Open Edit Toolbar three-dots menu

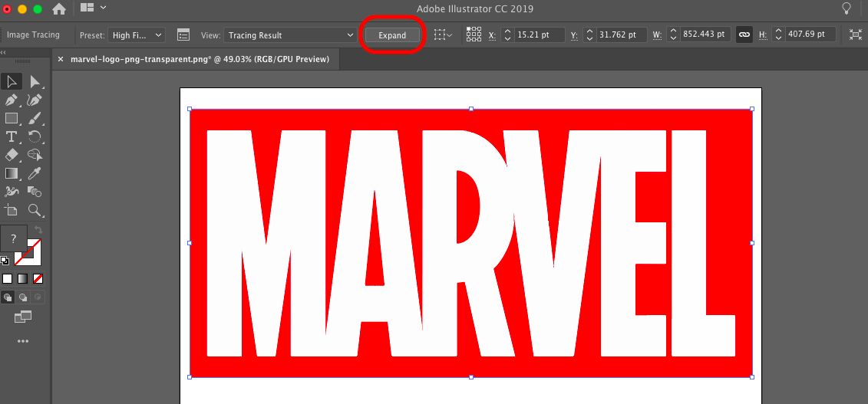[x=23, y=341]
